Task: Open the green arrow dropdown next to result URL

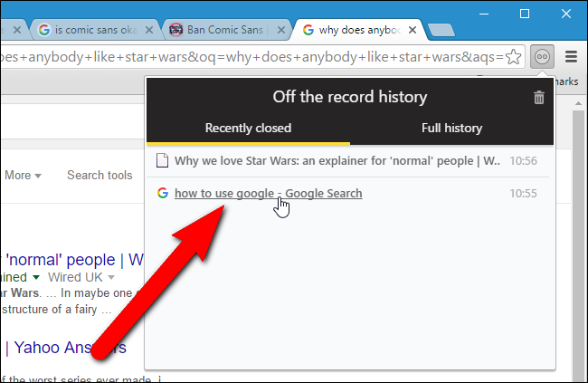Action: tap(36, 277)
